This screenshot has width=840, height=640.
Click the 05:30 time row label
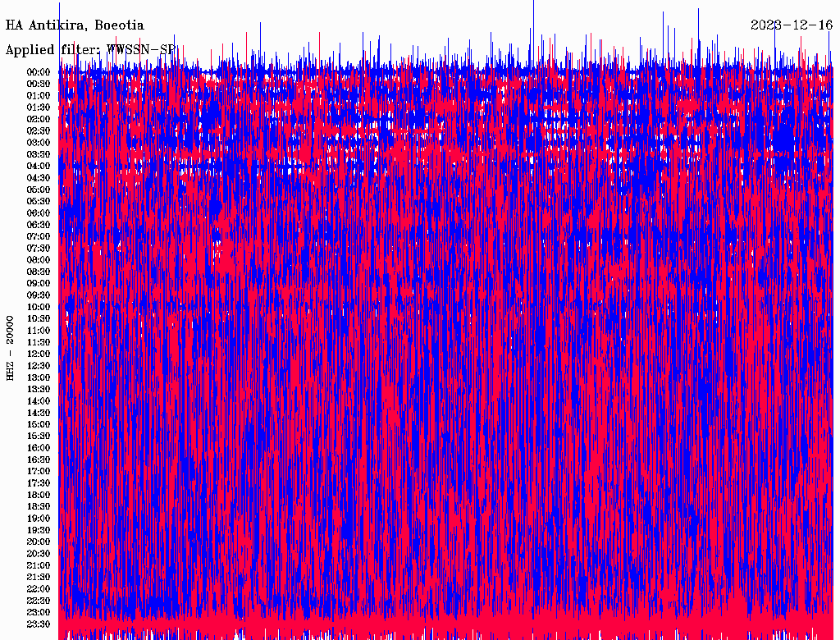click(39, 202)
